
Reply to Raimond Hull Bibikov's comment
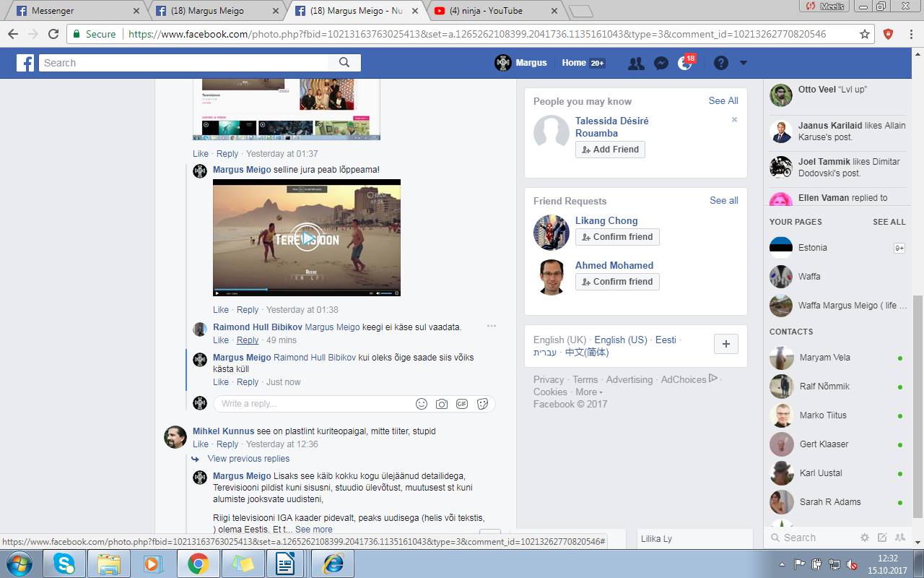pyautogui.click(x=247, y=340)
